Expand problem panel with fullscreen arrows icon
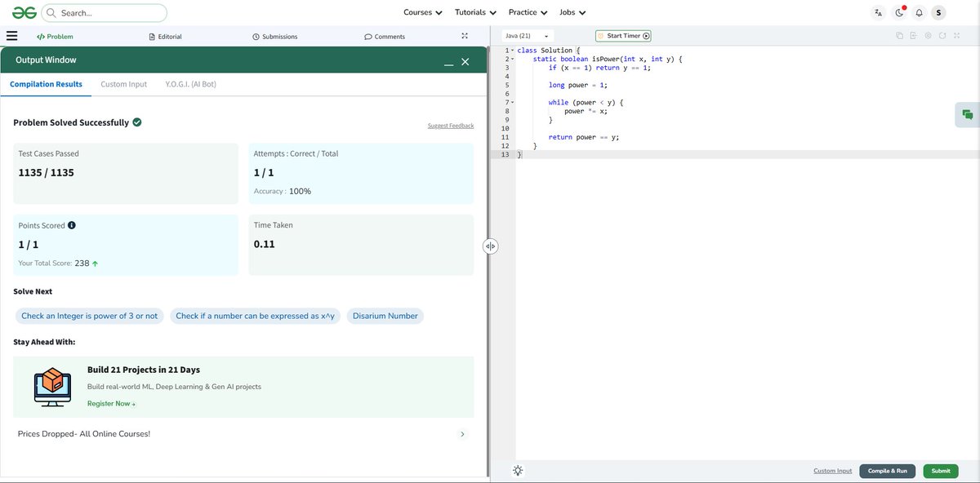The image size is (980, 483). [x=465, y=36]
